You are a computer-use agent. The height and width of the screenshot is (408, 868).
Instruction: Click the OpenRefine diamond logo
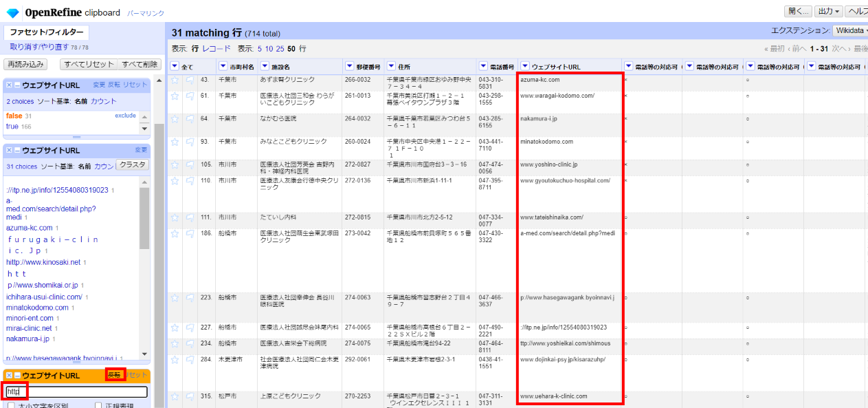12,13
